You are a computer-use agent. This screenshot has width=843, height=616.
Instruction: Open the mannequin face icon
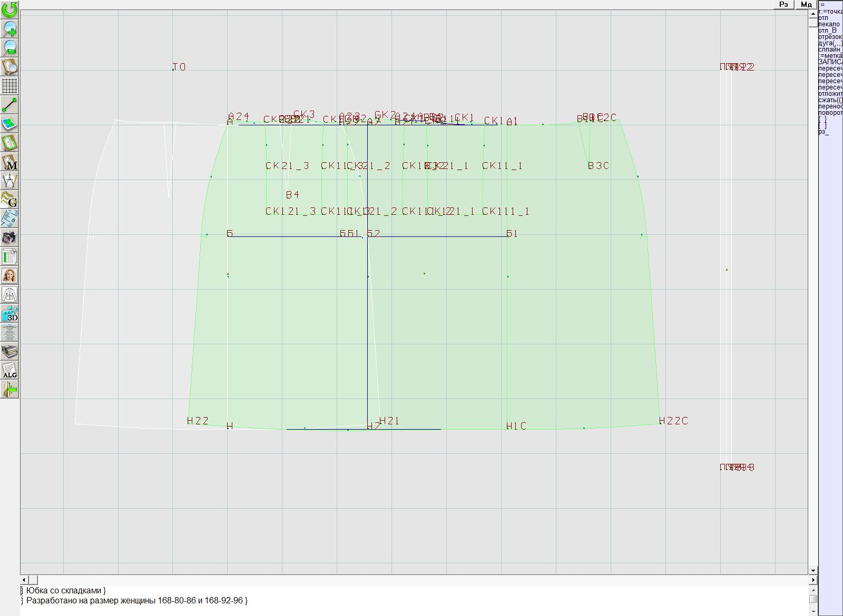9,275
